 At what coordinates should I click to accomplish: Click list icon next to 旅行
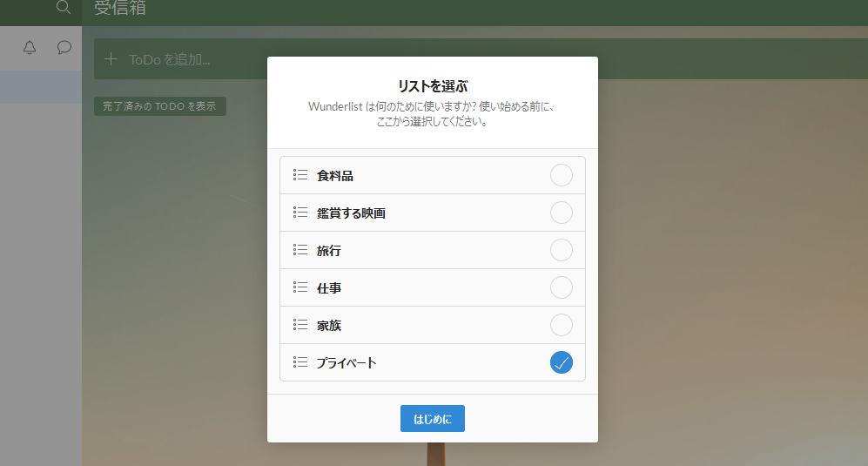click(x=300, y=250)
